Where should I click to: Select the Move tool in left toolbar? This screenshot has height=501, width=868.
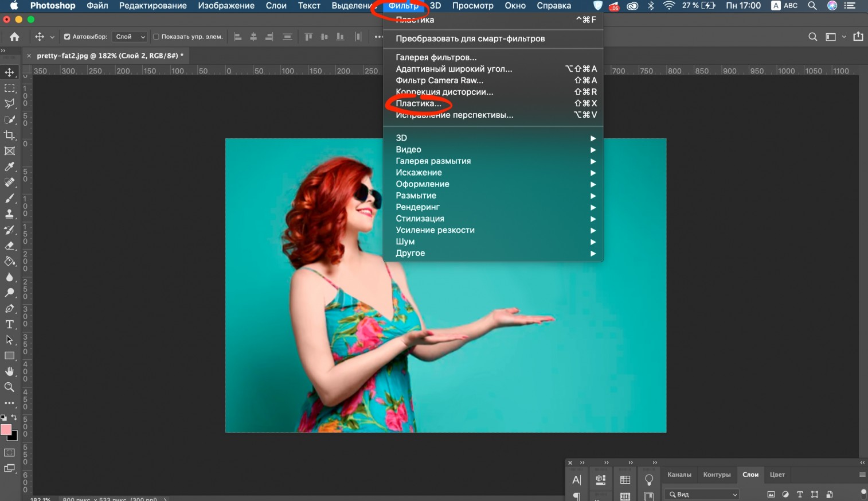tap(10, 72)
